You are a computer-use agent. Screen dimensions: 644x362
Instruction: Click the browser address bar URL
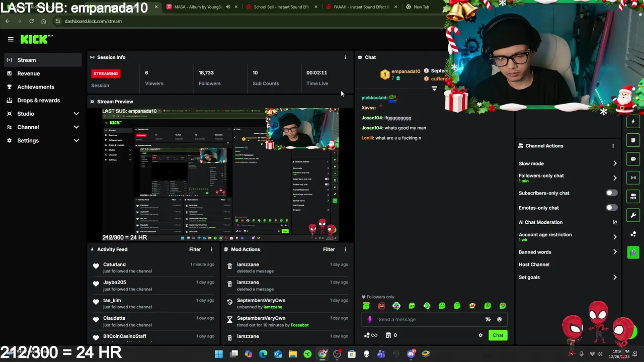(x=93, y=21)
